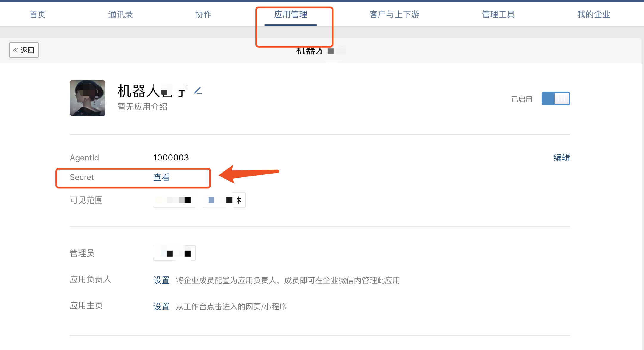Open the 首页 home tab
The image size is (644, 350).
point(38,14)
